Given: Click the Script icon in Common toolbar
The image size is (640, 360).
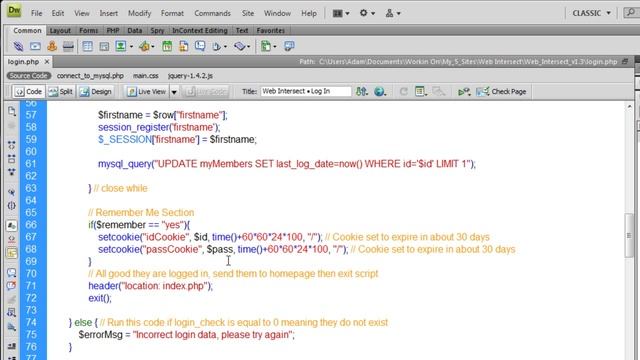Looking at the screenshot, I should coord(240,46).
